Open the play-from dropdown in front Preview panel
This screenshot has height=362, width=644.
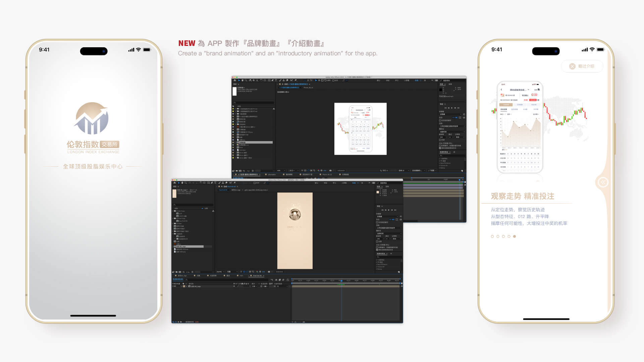tap(389, 234)
